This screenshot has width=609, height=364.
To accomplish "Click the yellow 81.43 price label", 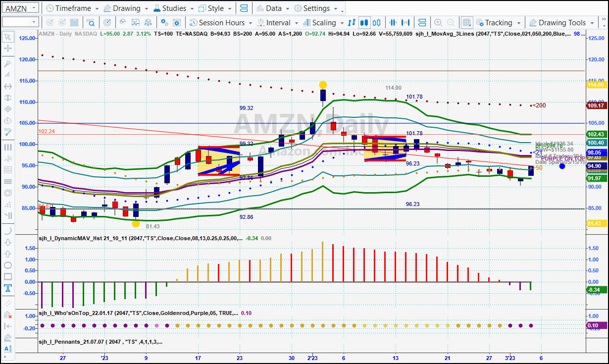I will click(596, 223).
